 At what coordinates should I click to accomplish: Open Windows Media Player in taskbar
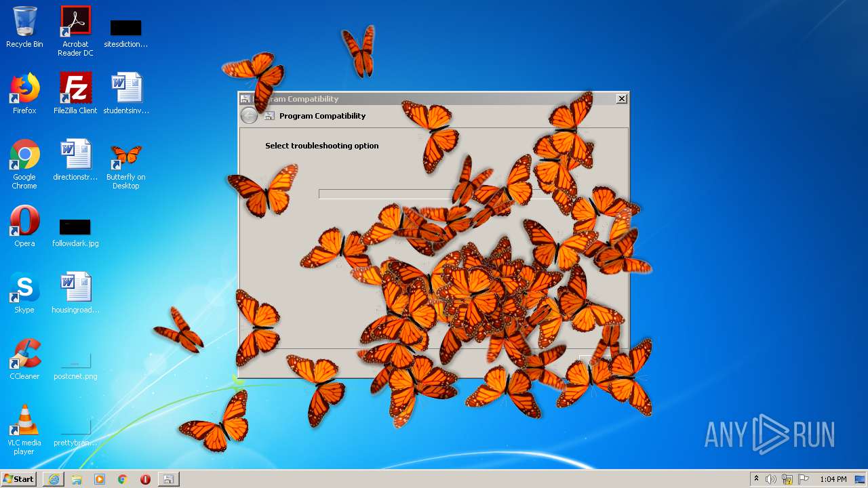100,479
